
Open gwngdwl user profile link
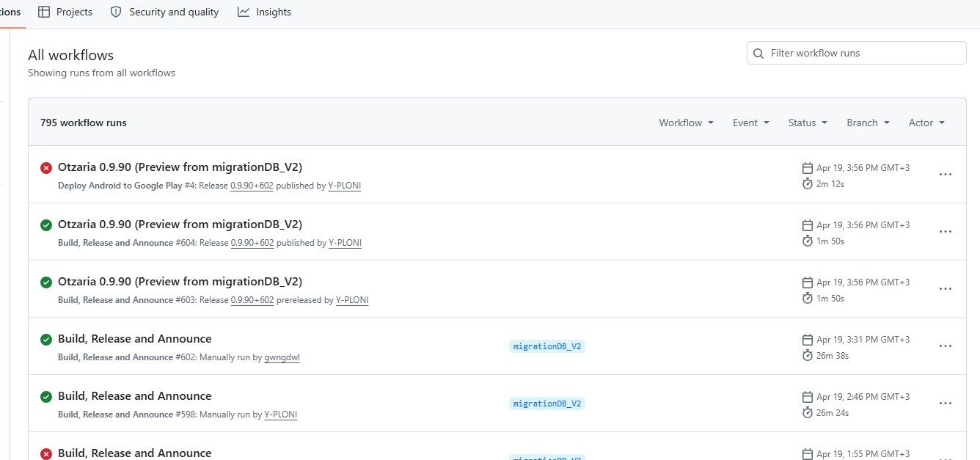pos(282,357)
